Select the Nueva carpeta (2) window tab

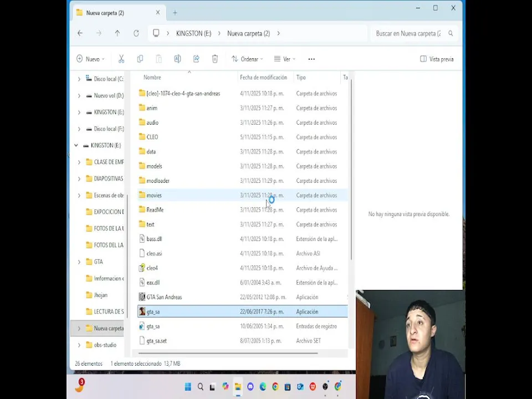pos(119,13)
